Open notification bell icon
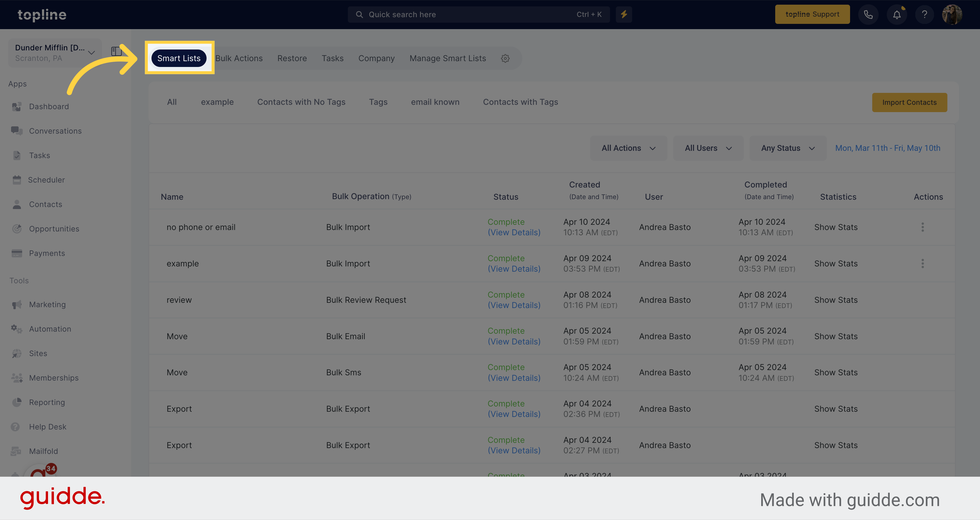980x520 pixels. tap(896, 14)
